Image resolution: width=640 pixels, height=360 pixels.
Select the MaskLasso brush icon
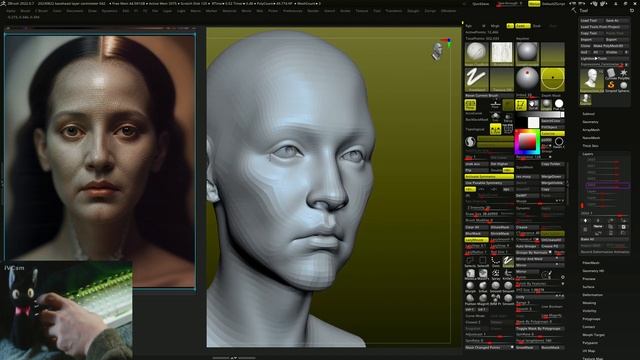click(470, 274)
